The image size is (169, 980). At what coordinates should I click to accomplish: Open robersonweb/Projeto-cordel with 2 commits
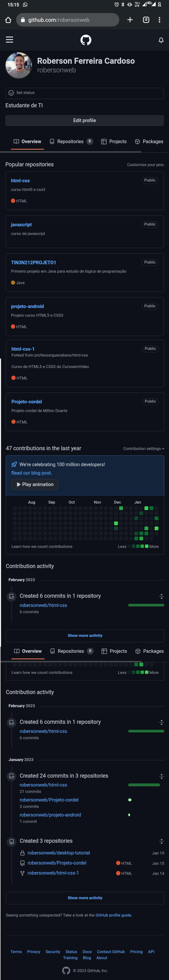(x=49, y=800)
